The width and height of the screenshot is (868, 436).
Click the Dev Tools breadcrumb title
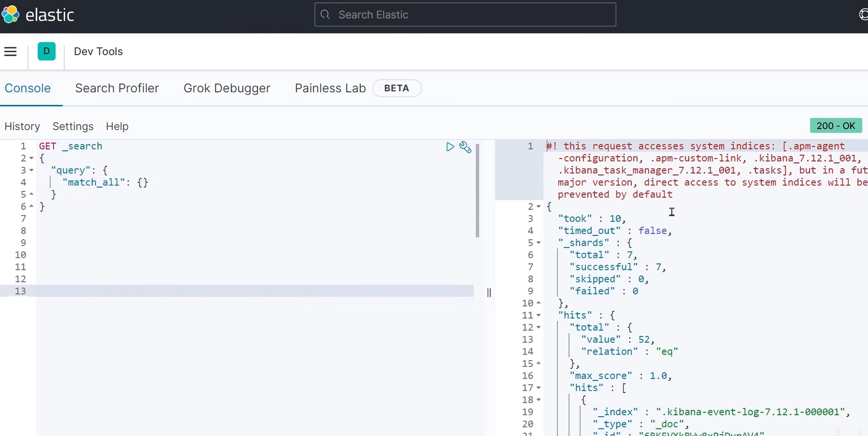coord(99,52)
